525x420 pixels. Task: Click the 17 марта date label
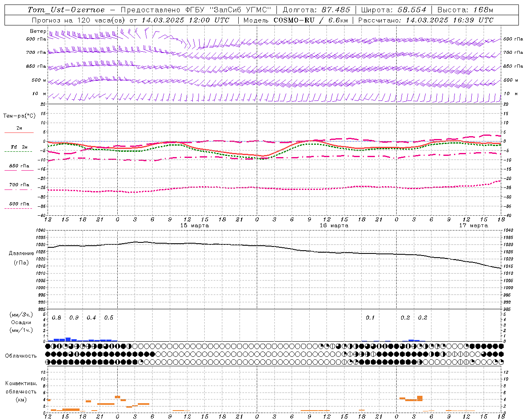click(x=473, y=226)
